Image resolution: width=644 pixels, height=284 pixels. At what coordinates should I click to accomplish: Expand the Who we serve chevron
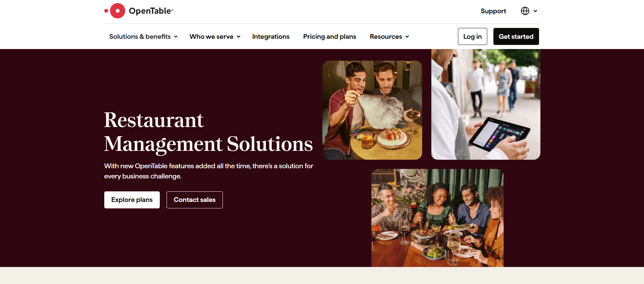(x=239, y=37)
